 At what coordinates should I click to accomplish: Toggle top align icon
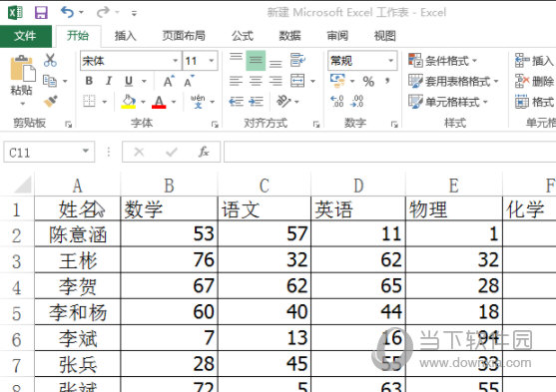pos(236,57)
